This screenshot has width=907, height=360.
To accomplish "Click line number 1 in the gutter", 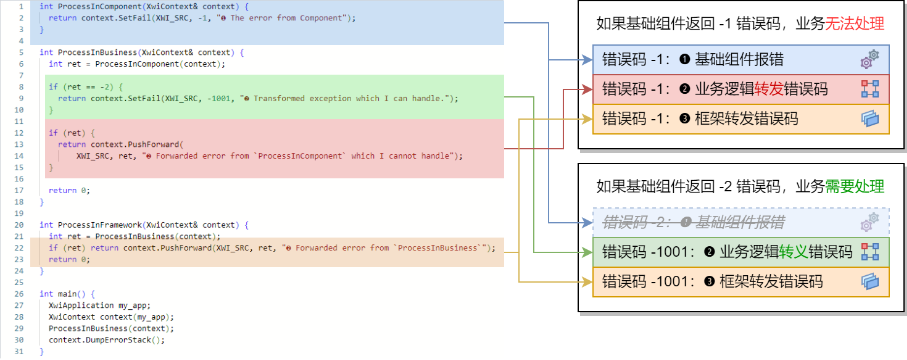I will [21, 6].
